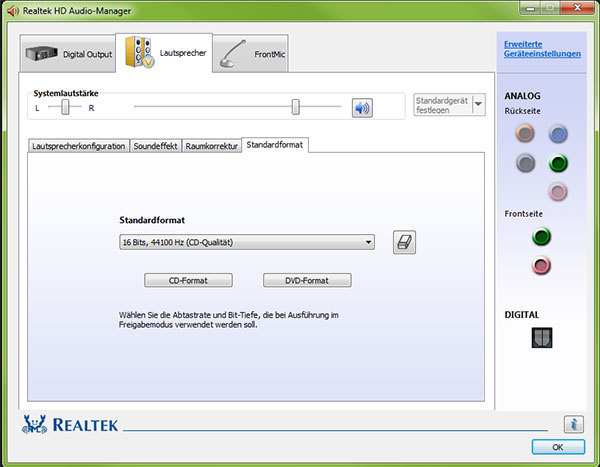The height and width of the screenshot is (467, 600).
Task: Click the main system volume slider handle
Action: tap(295, 107)
